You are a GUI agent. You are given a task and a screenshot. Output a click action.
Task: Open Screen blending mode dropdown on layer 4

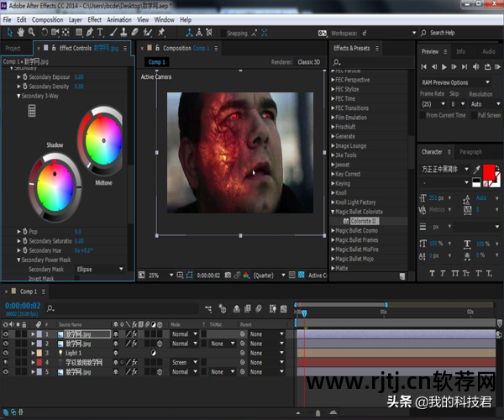coord(184,362)
